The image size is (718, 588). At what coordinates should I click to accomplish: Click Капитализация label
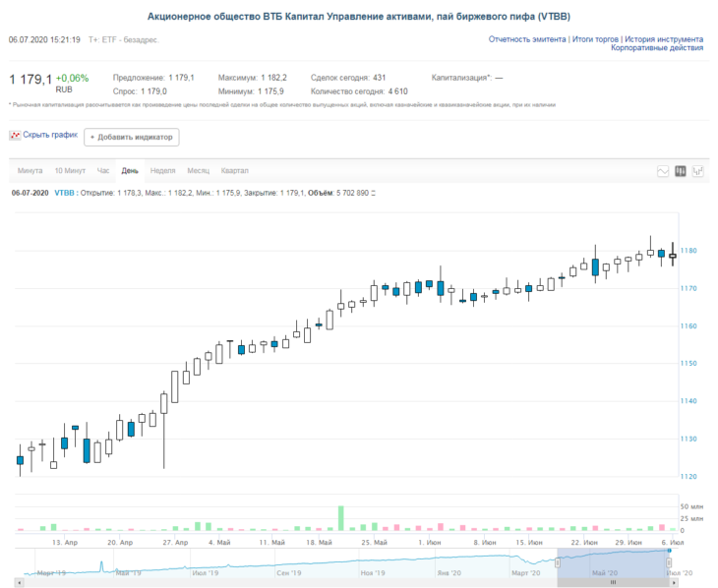(461, 78)
